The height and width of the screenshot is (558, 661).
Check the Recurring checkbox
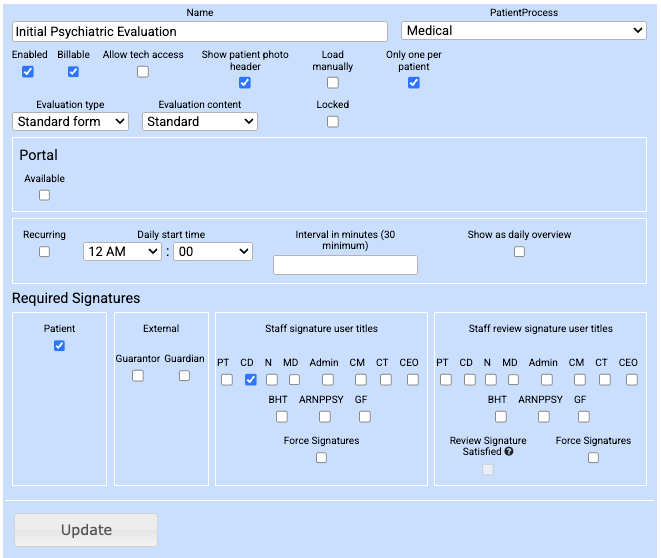(44, 252)
